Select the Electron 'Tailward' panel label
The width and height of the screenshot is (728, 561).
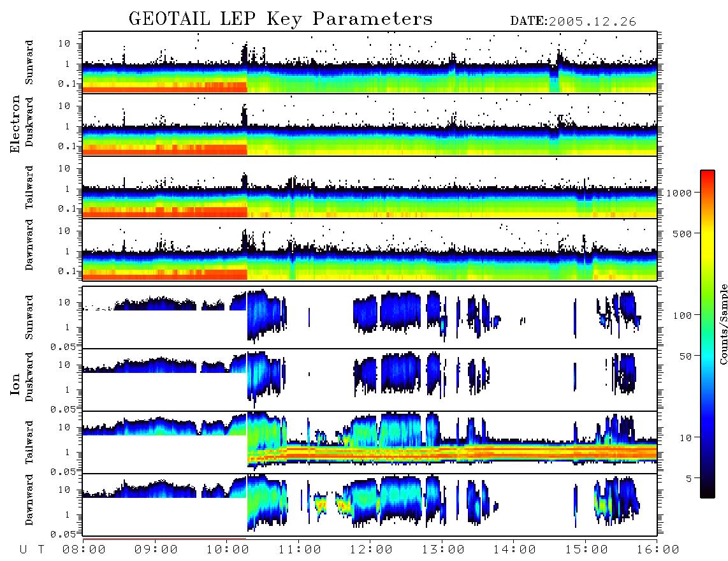click(29, 187)
